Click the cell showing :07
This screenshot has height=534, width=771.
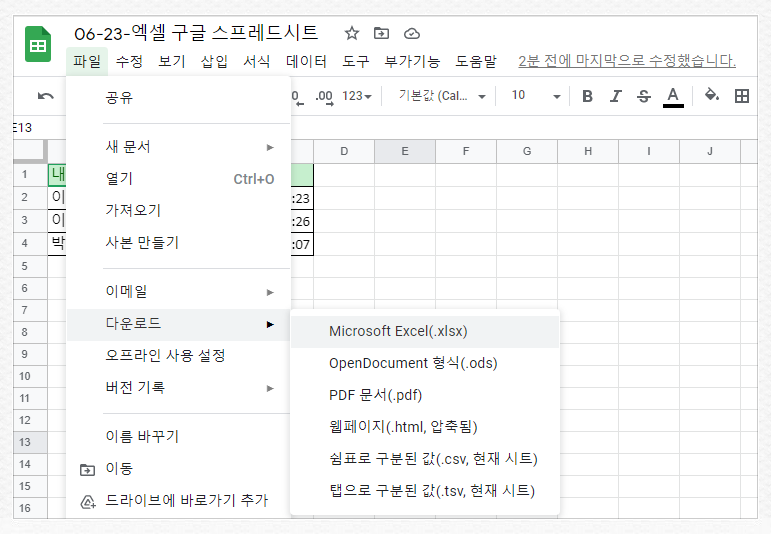click(302, 244)
